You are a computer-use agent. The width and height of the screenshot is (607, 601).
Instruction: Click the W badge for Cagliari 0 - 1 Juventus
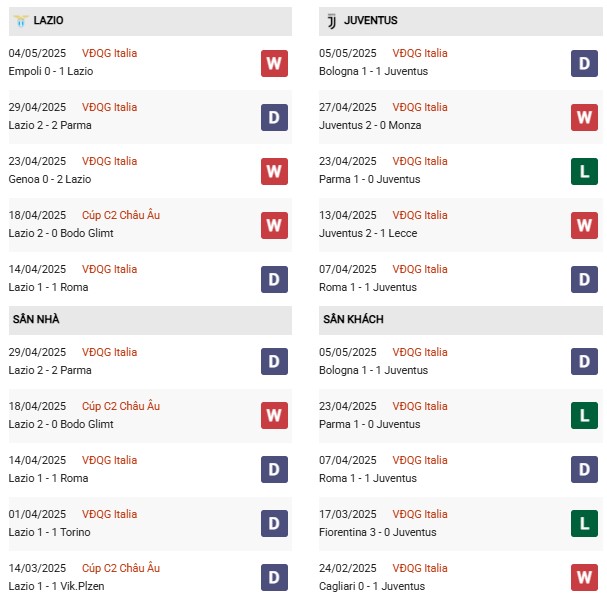click(584, 577)
